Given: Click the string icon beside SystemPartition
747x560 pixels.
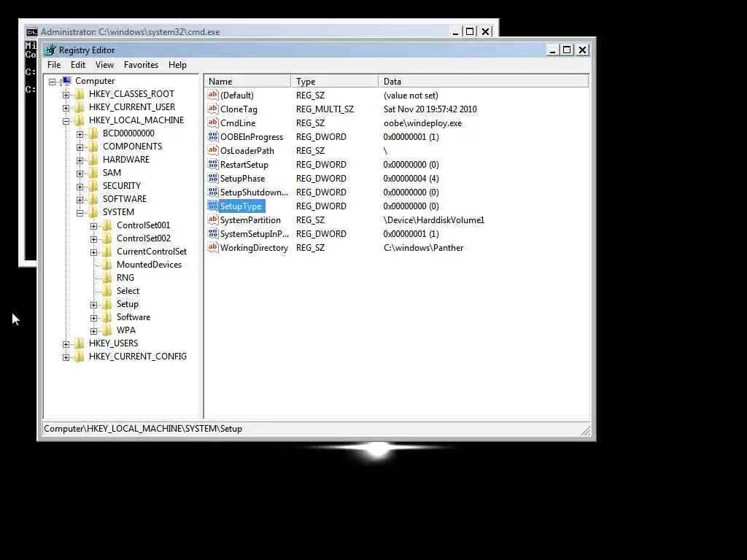Looking at the screenshot, I should pos(213,219).
